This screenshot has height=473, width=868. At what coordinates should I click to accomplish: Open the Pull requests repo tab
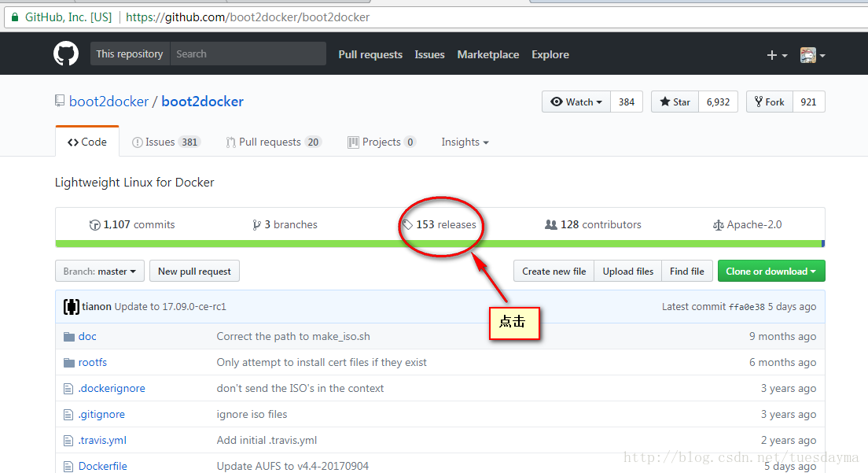[x=274, y=142]
